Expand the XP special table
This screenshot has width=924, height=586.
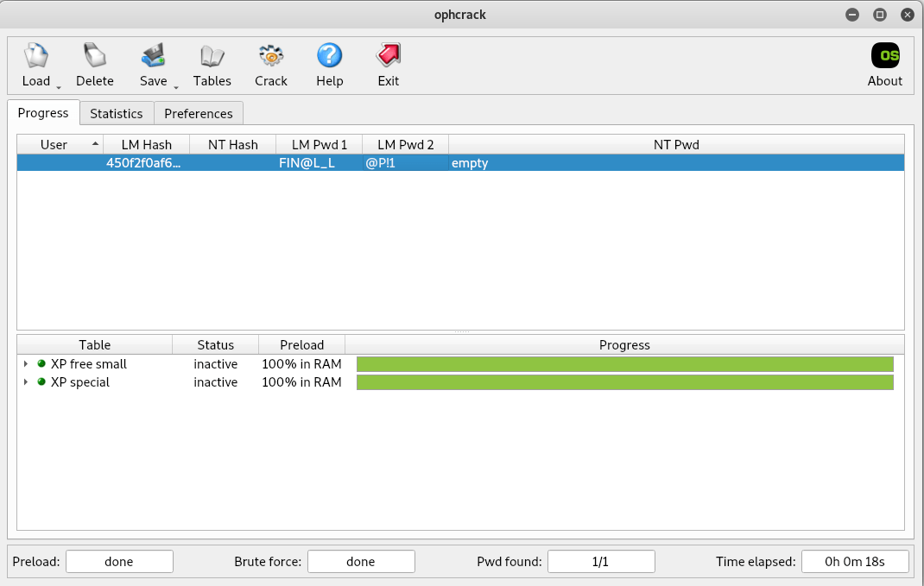26,382
